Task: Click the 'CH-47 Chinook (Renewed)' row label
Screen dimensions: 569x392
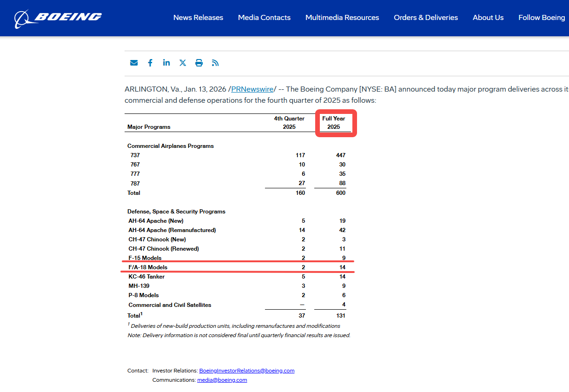Action: coord(164,249)
